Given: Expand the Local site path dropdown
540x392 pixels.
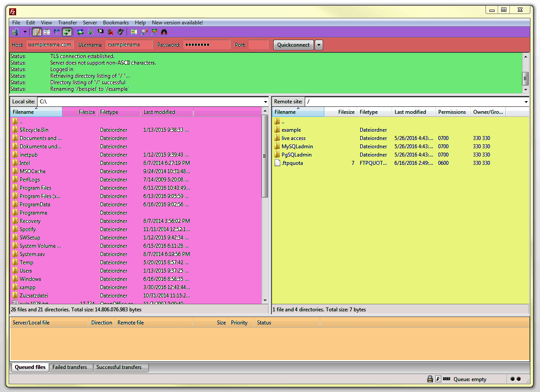Looking at the screenshot, I should click(265, 102).
